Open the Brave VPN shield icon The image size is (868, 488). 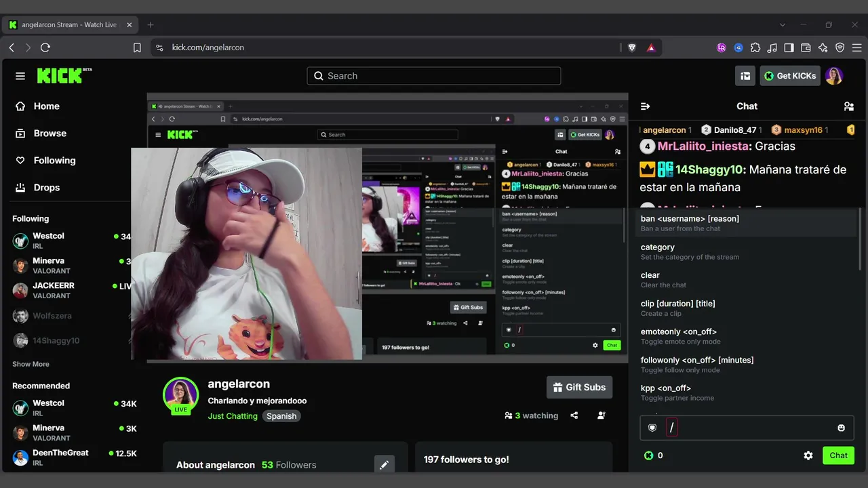(x=840, y=47)
